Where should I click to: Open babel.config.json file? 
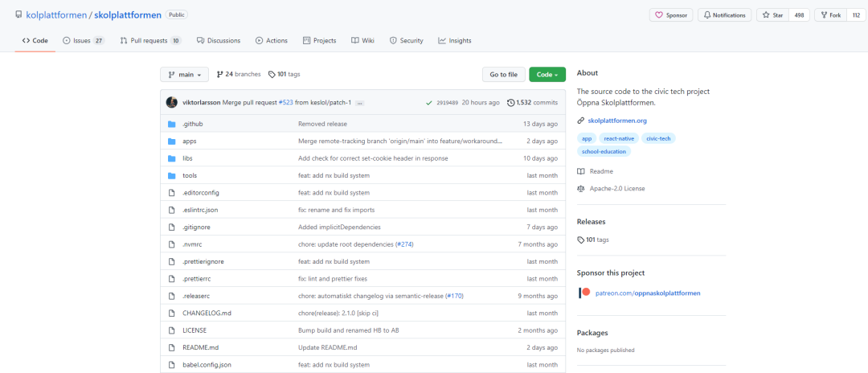pos(207,365)
